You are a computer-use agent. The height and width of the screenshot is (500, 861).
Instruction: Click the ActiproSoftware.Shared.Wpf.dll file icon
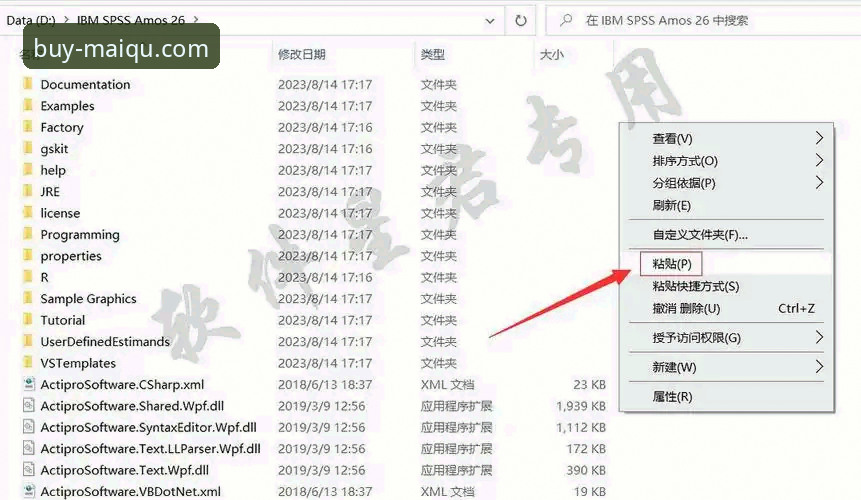tap(29, 406)
